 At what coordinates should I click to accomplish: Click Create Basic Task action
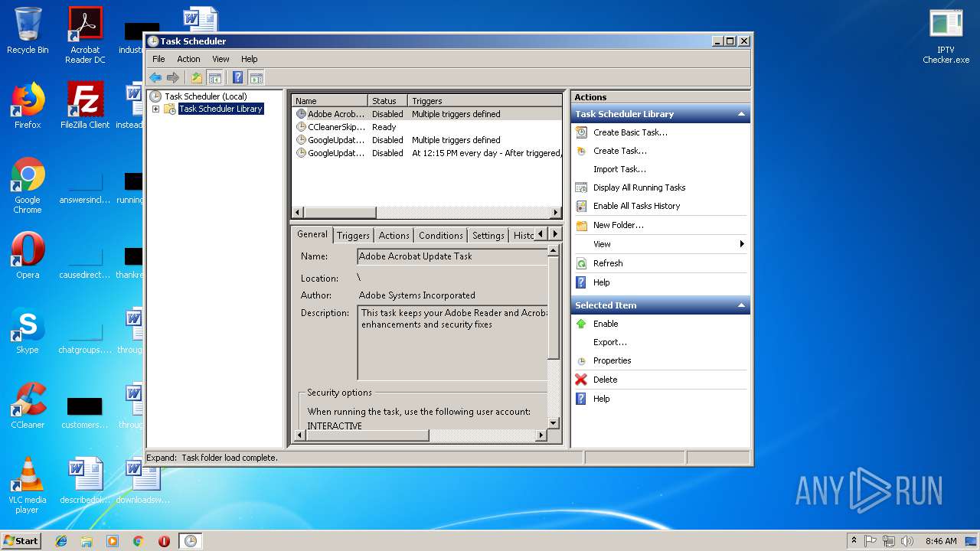pos(630,132)
